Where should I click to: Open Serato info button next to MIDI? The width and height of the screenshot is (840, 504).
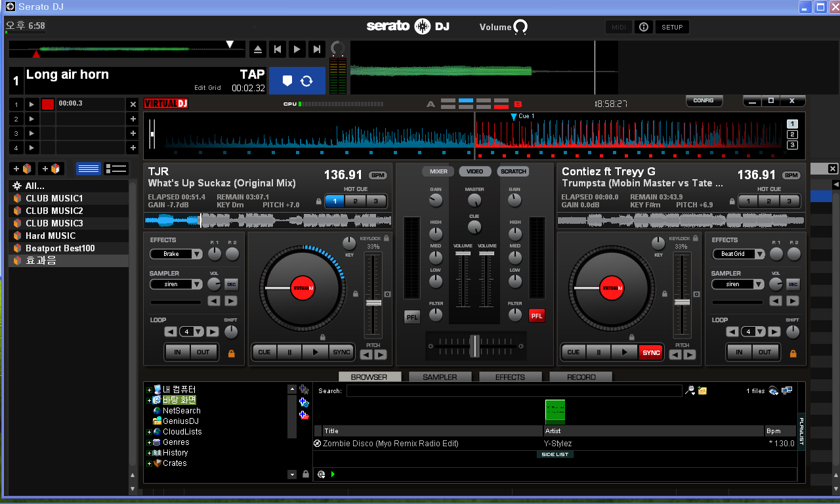click(x=643, y=27)
